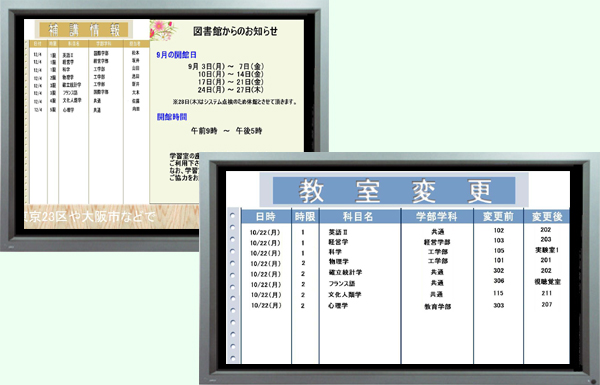Viewport: 600px width, 385px height.
Task: Click the 教育学部 department cell
Action: tap(437, 307)
